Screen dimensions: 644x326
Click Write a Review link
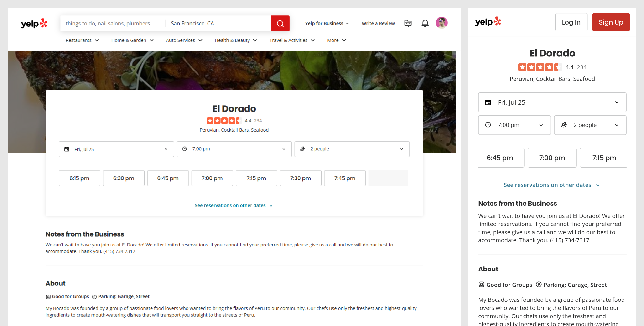coord(378,24)
